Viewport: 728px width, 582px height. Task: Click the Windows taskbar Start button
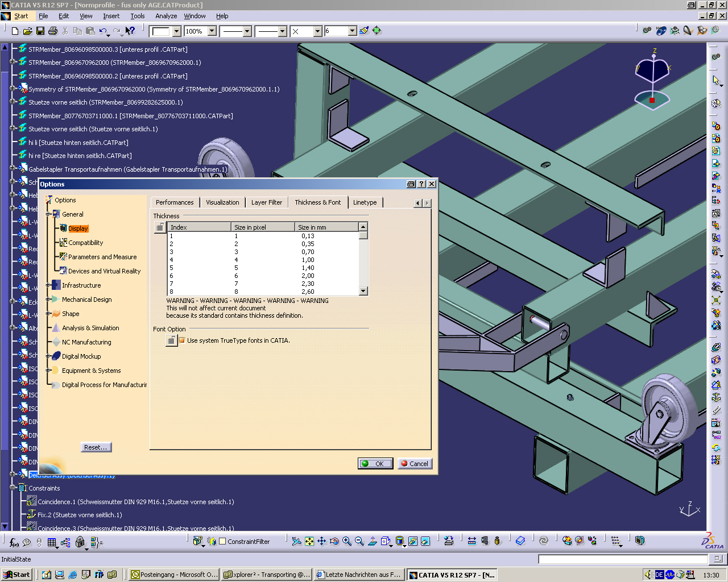tap(16, 575)
